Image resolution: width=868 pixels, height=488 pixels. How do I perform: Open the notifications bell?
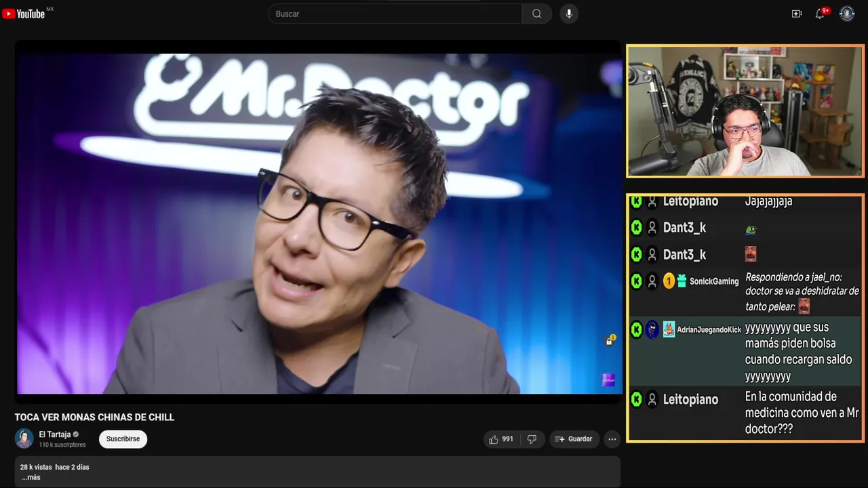tap(820, 14)
